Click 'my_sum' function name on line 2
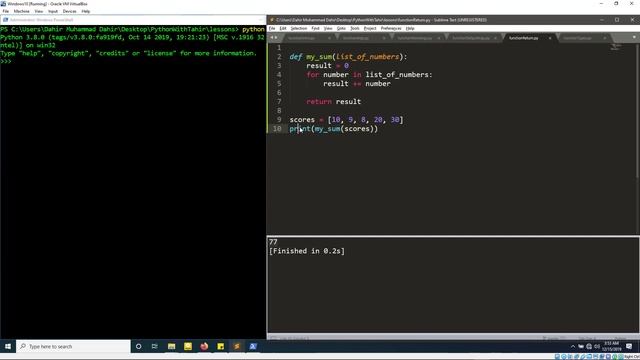 (x=319, y=57)
